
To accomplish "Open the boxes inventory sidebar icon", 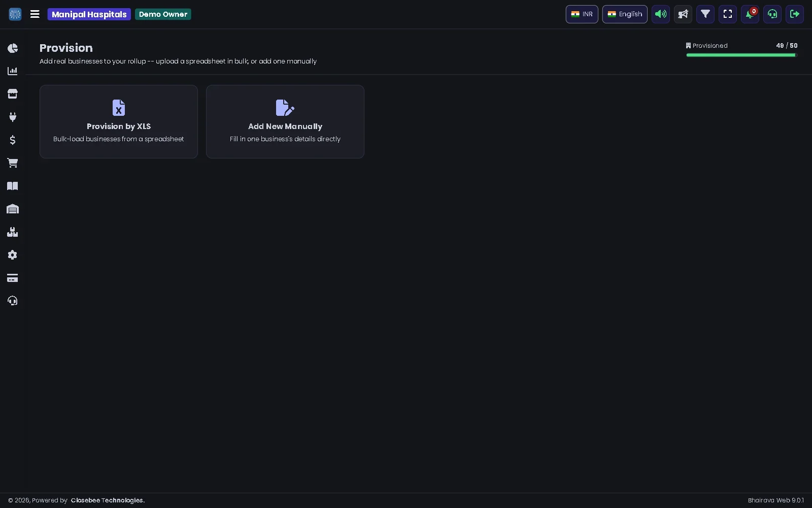I will pyautogui.click(x=13, y=232).
